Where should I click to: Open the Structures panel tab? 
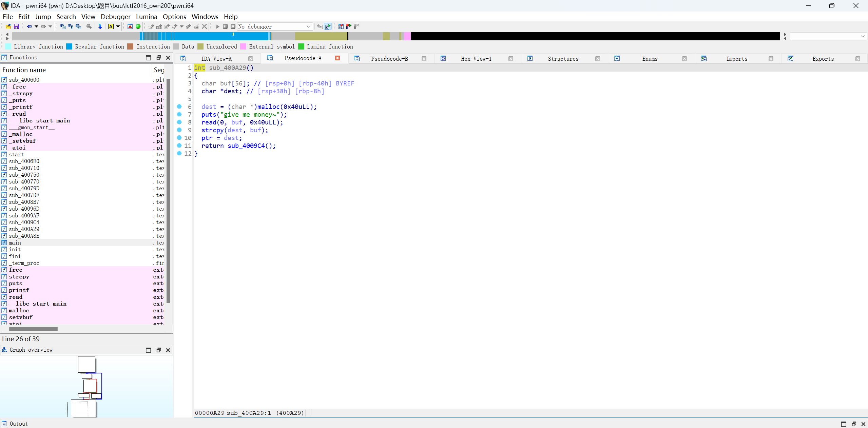(x=563, y=58)
